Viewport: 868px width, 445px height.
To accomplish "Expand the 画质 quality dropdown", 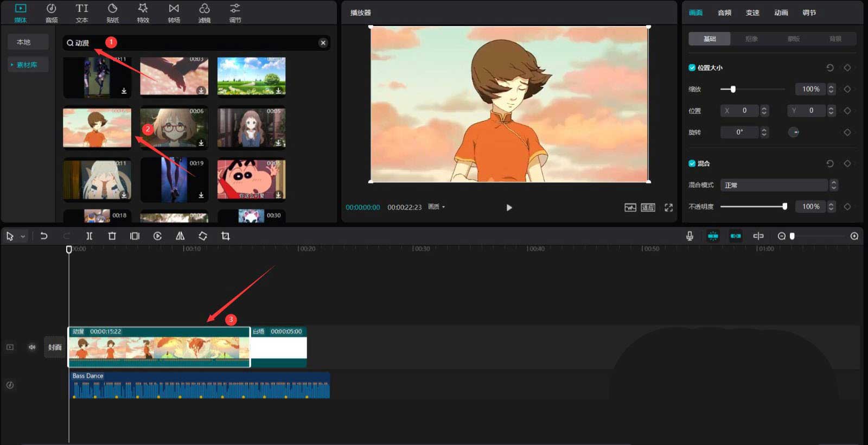I will click(436, 207).
